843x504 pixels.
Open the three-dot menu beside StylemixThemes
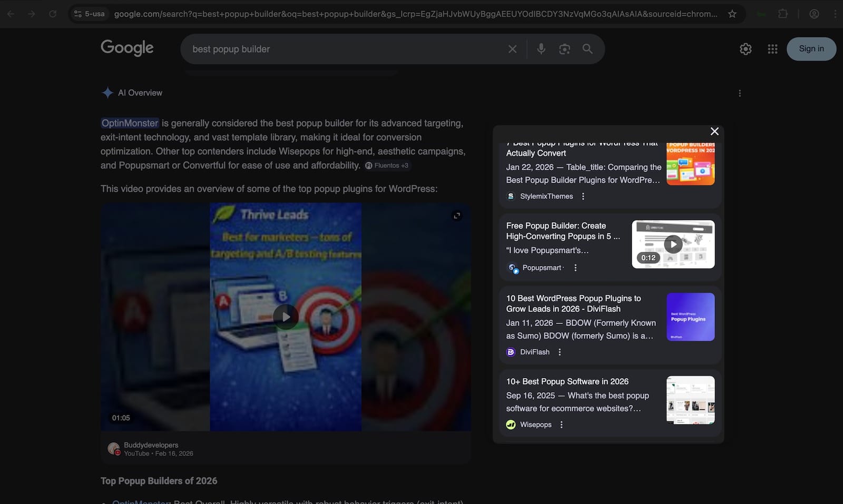(583, 195)
